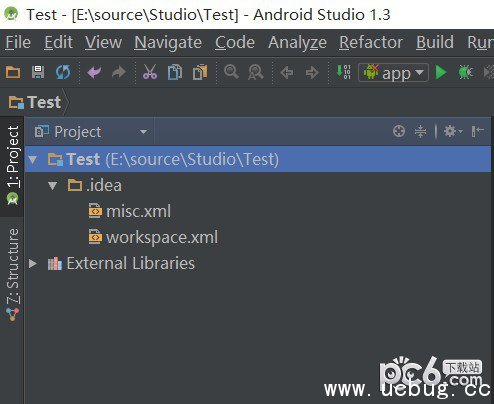494x404 pixels.
Task: Navigate forward with the right arrow icon
Action: click(312, 72)
